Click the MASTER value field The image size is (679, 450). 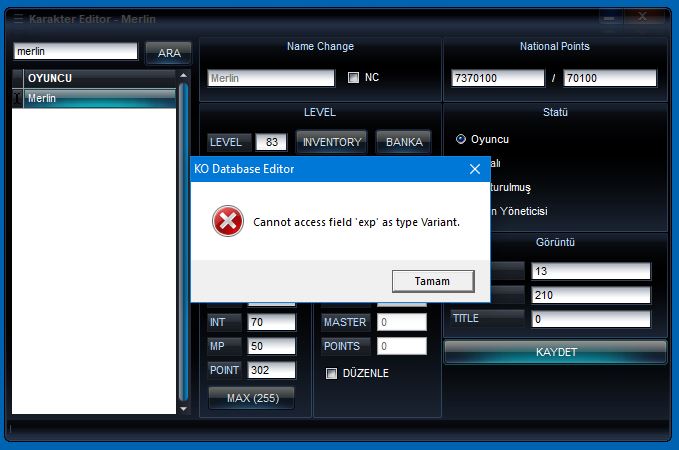(401, 322)
